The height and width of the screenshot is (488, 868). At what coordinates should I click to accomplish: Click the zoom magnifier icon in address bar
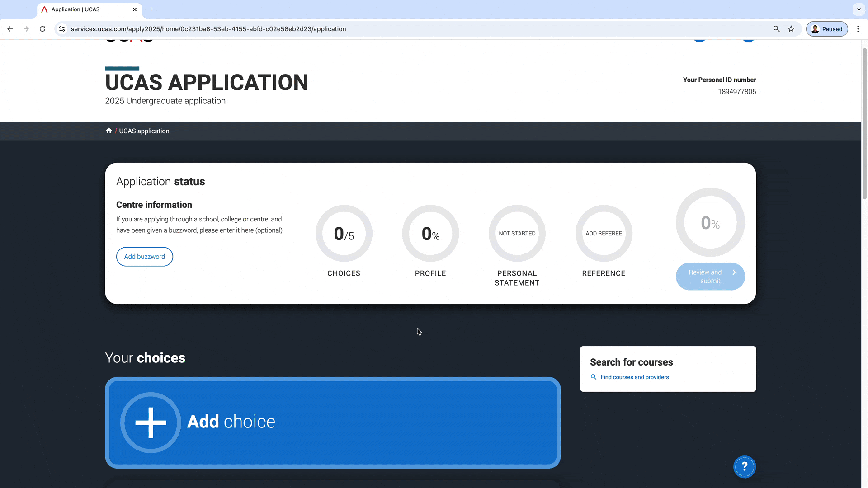[777, 29]
